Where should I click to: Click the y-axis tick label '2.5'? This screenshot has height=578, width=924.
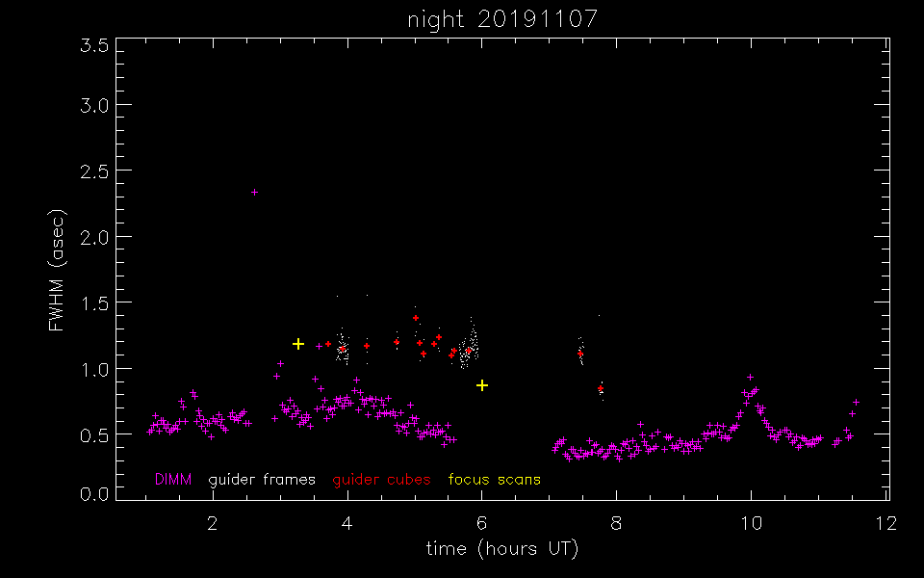point(94,171)
